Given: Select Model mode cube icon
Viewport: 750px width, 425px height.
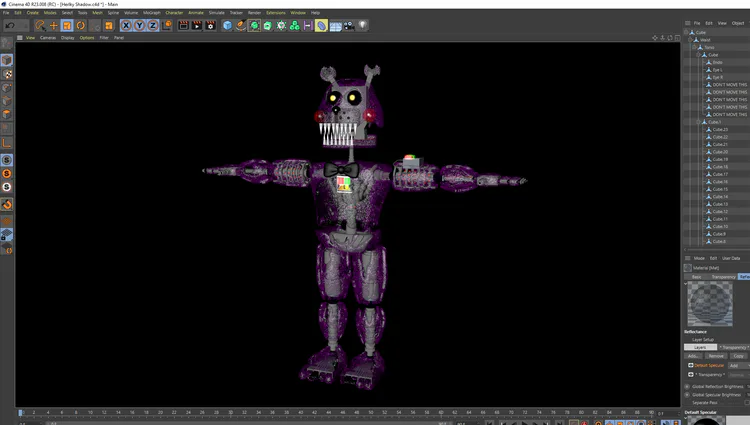Looking at the screenshot, I should (7, 60).
